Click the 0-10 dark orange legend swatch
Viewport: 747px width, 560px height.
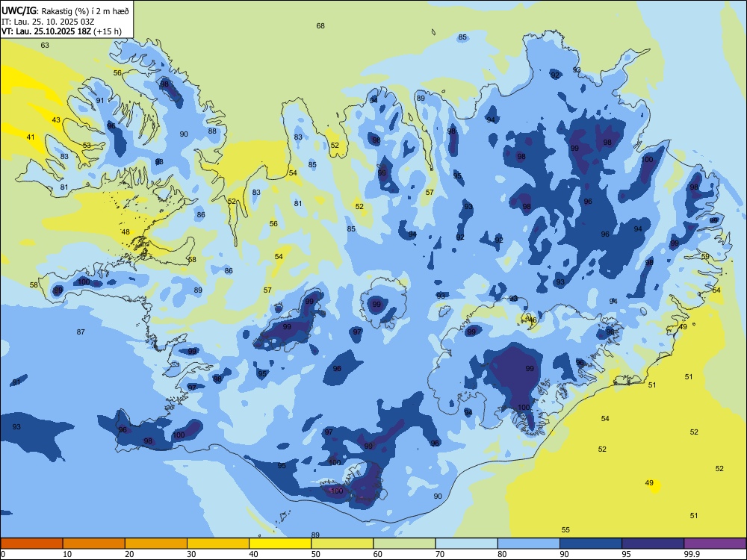click(x=31, y=544)
